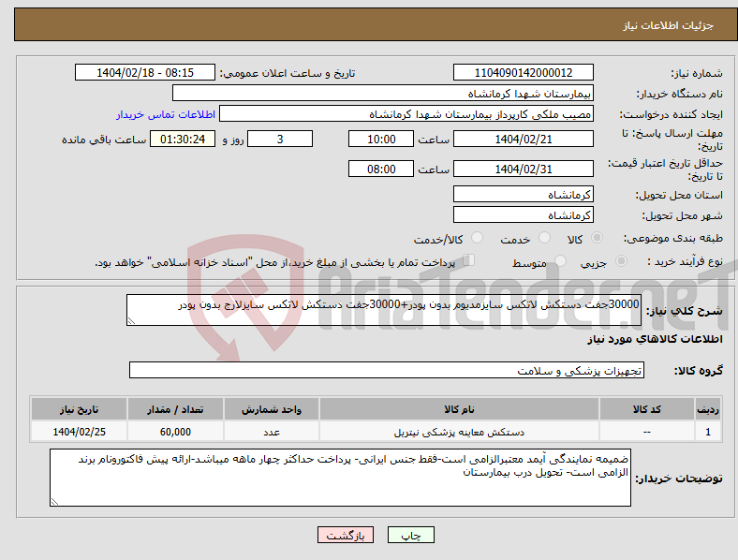Click the response deadline date 1404/02/21
Screen dimensions: 738x560
(523, 139)
